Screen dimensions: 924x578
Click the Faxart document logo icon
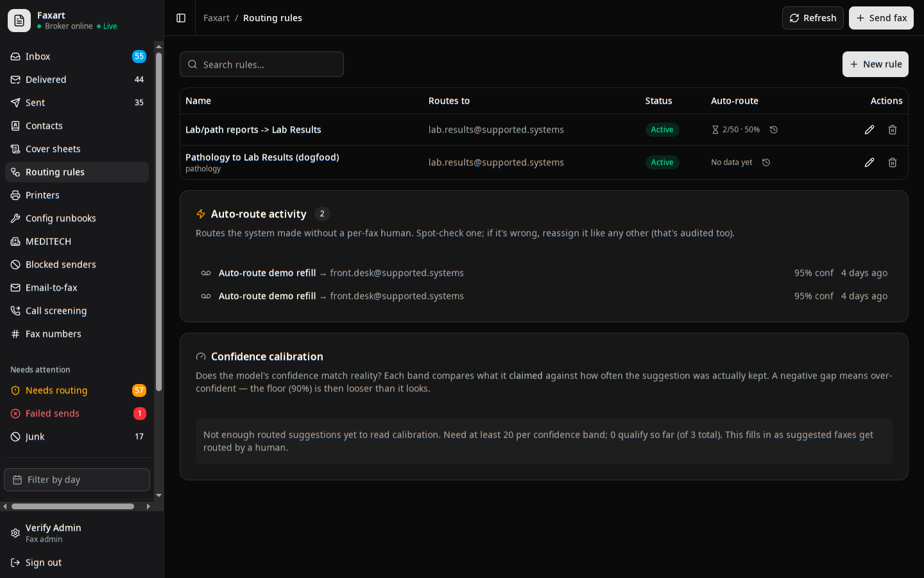coord(19,21)
